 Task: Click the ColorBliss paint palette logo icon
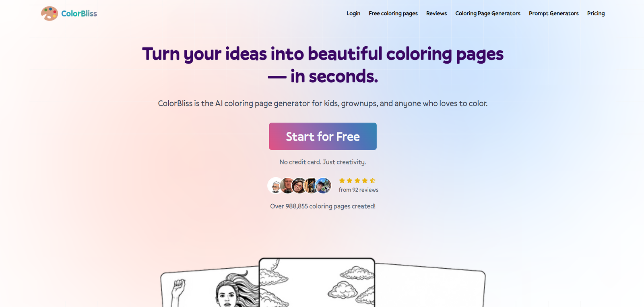pyautogui.click(x=50, y=13)
